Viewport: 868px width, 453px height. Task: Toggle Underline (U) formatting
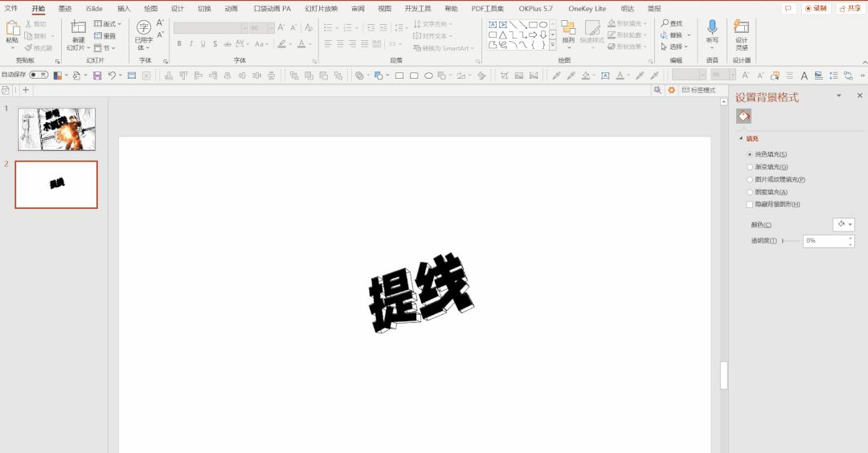(x=203, y=43)
